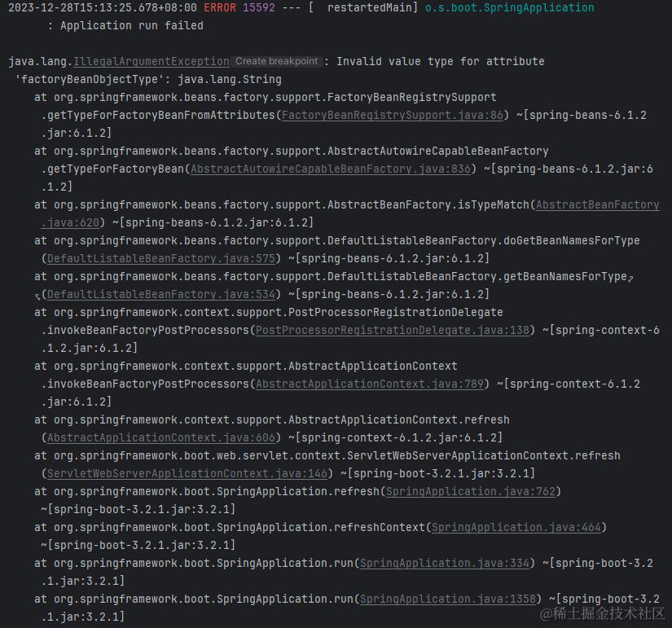Viewport: 672px width, 628px height.
Task: Open AbstractApplicationContext.java:606 link
Action: [161, 437]
